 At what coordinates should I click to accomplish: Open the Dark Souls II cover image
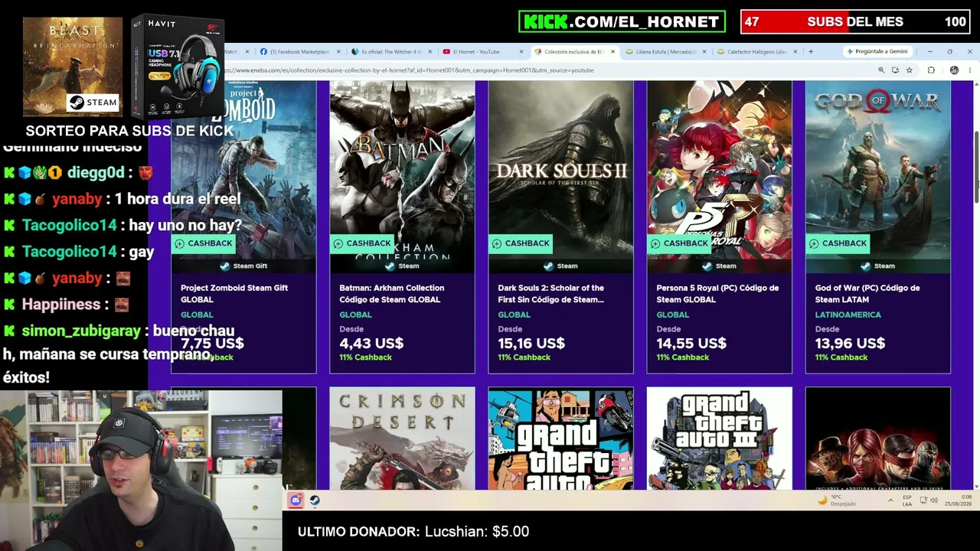560,171
